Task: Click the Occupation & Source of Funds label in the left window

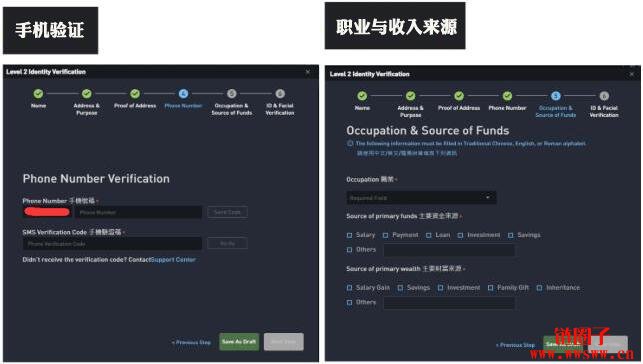Action: point(232,109)
